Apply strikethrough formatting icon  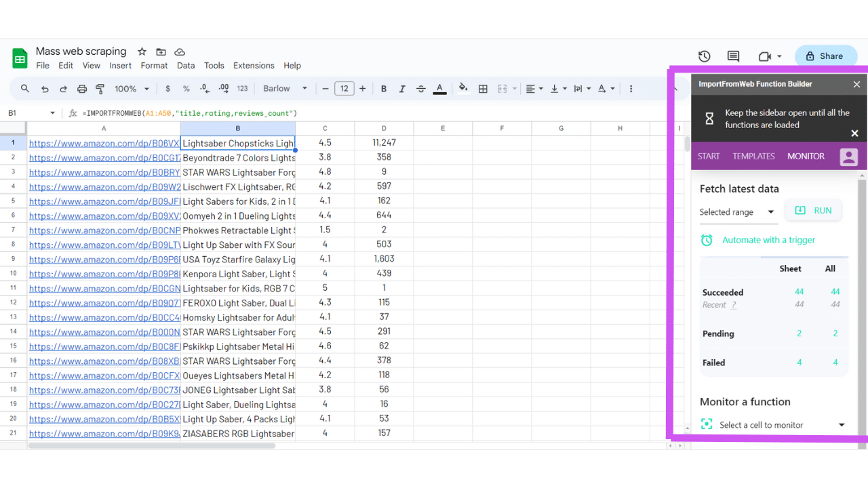point(420,89)
